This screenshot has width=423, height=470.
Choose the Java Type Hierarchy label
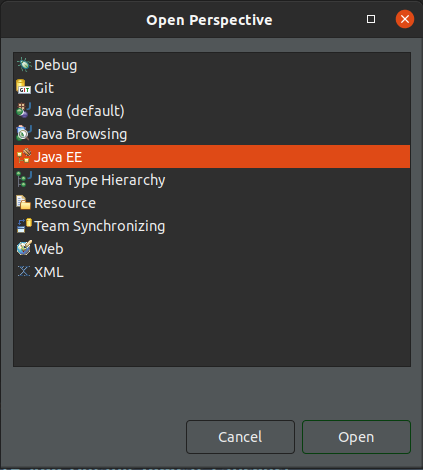point(100,180)
